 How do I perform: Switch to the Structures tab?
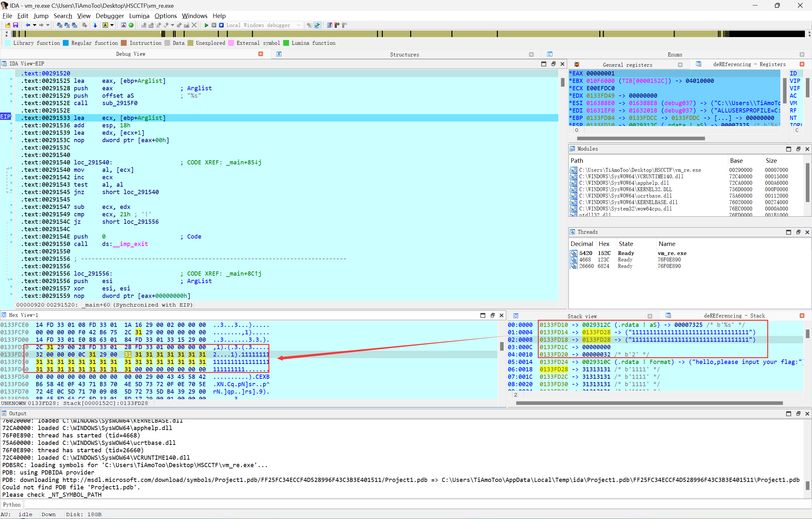404,54
